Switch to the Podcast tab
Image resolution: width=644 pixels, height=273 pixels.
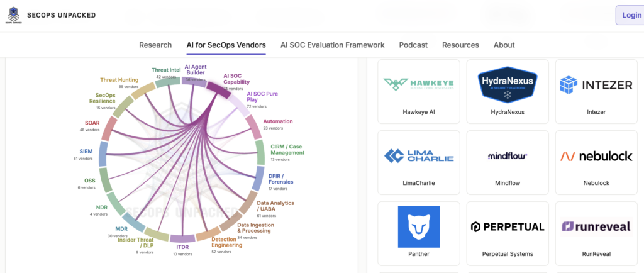413,45
